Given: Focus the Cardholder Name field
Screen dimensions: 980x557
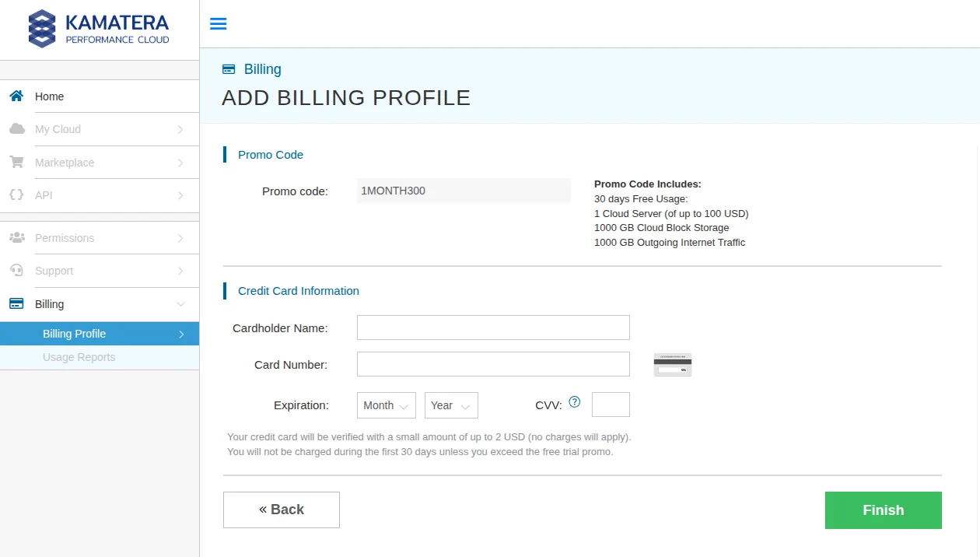Looking at the screenshot, I should tap(493, 328).
